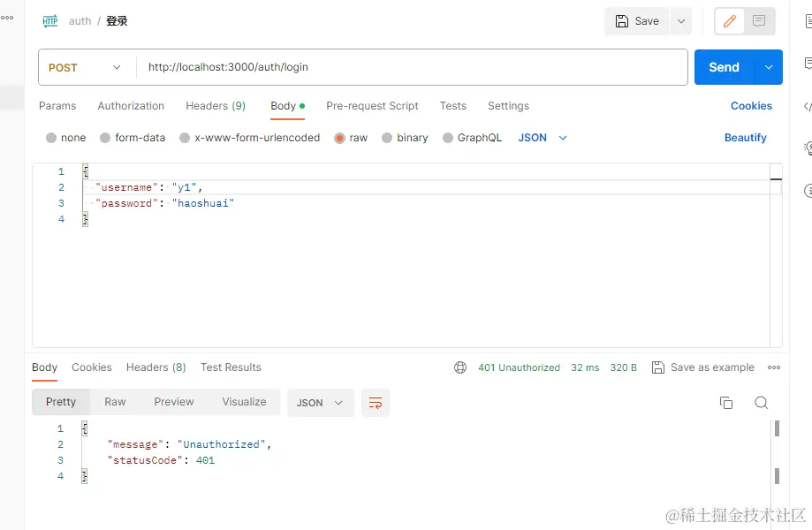812x530 pixels.
Task: Click the Save button
Action: 637,21
